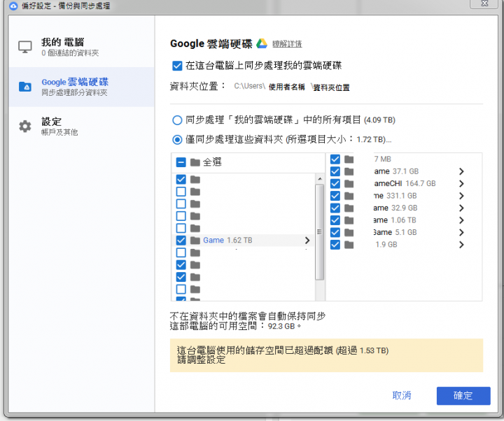Viewport: 504px width, 421px height.
Task: Click the folder list scrollbar up arrow
Action: pyautogui.click(x=319, y=178)
